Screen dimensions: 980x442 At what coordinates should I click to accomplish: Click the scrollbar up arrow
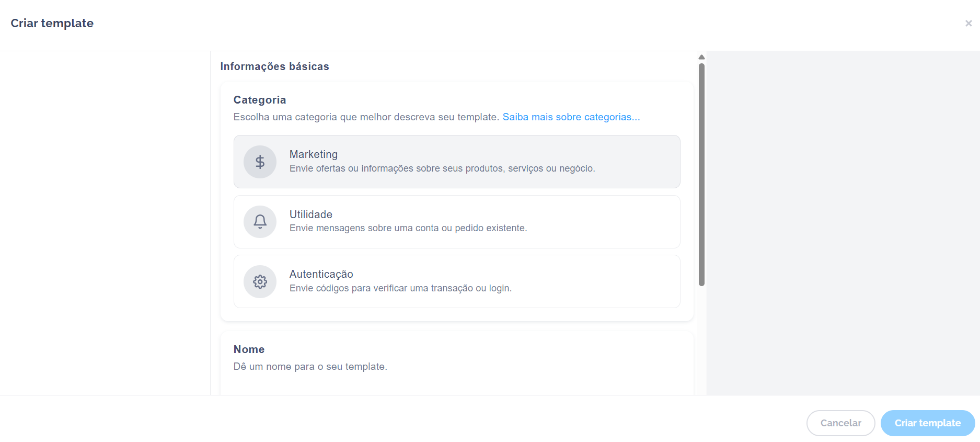(x=701, y=57)
